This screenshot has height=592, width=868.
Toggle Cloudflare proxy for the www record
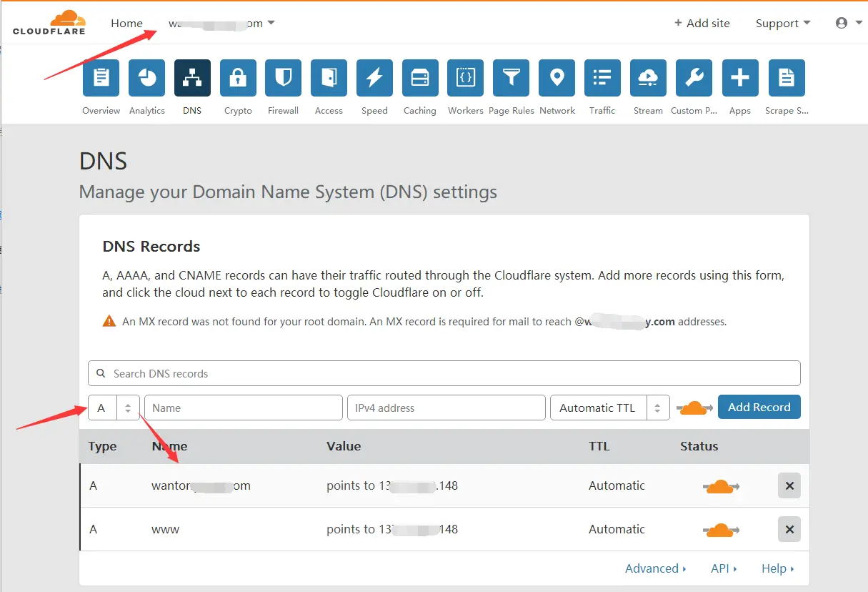(x=721, y=529)
